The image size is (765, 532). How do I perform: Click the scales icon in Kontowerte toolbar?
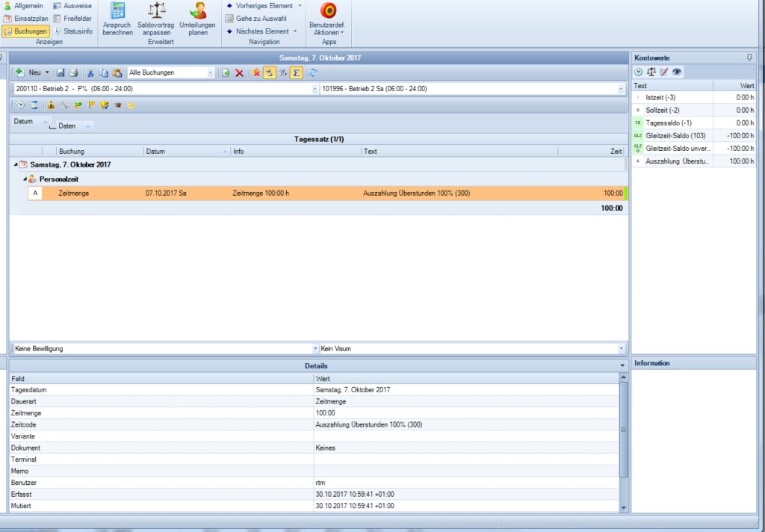click(651, 72)
